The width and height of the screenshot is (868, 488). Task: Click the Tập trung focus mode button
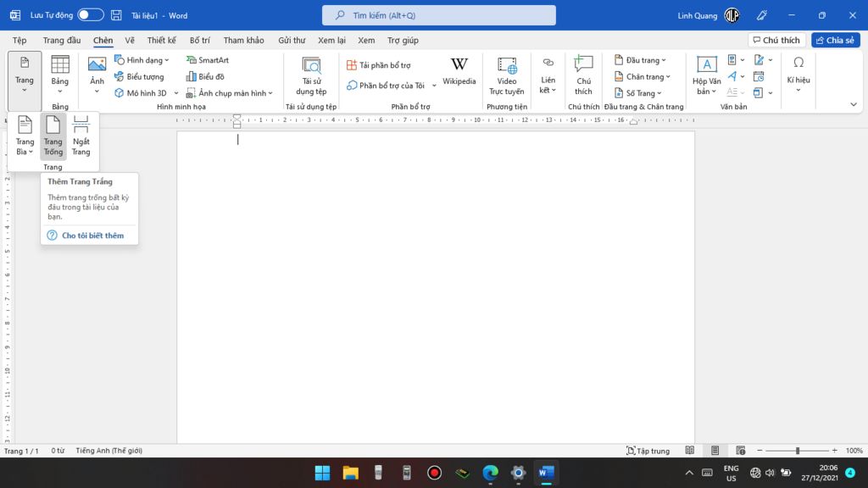point(648,451)
